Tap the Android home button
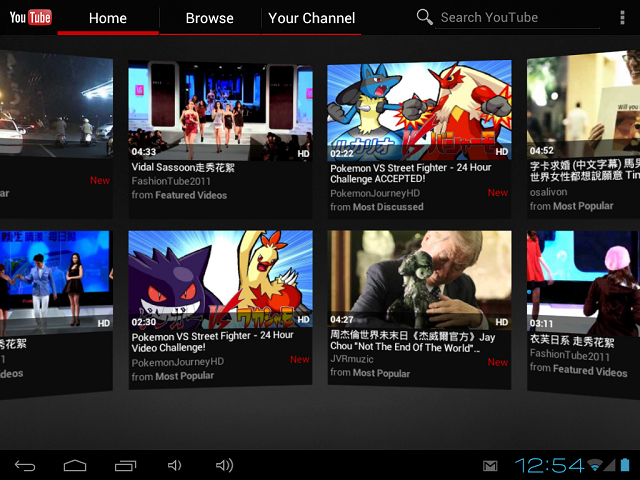The height and width of the screenshot is (480, 640). point(75,465)
